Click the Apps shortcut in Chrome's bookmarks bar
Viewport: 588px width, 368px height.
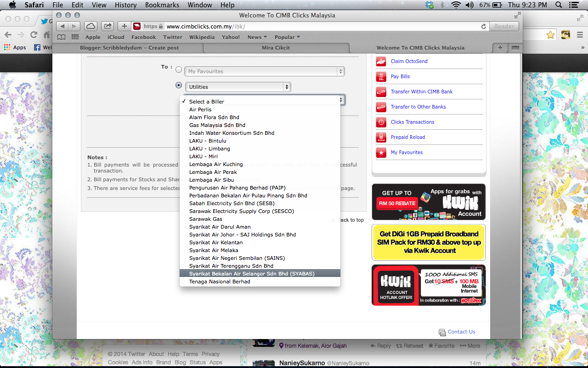pos(15,47)
